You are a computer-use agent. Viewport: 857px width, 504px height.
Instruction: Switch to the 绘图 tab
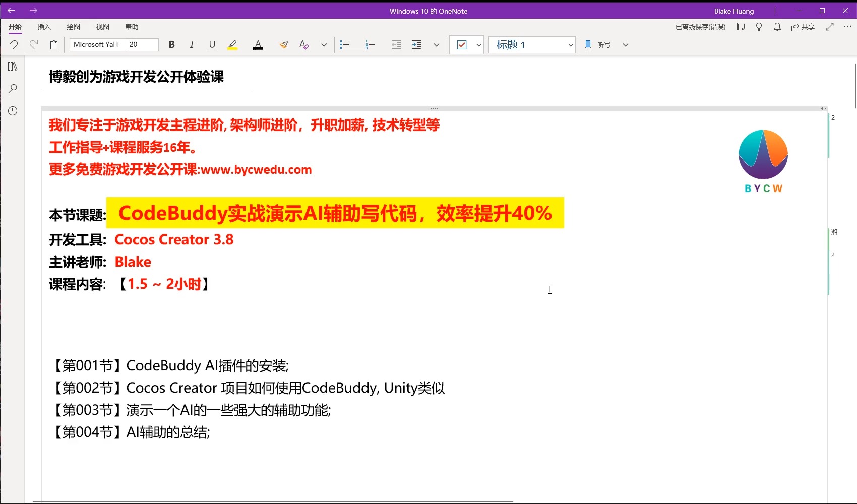pyautogui.click(x=74, y=27)
